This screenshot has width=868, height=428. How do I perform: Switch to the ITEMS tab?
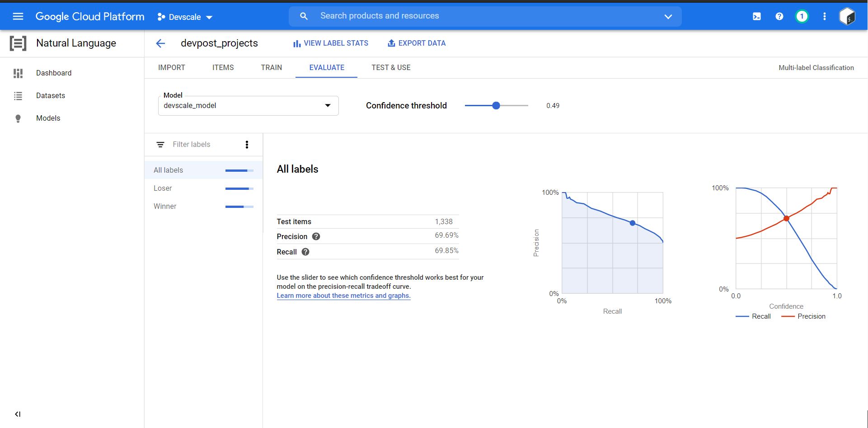[x=223, y=68]
